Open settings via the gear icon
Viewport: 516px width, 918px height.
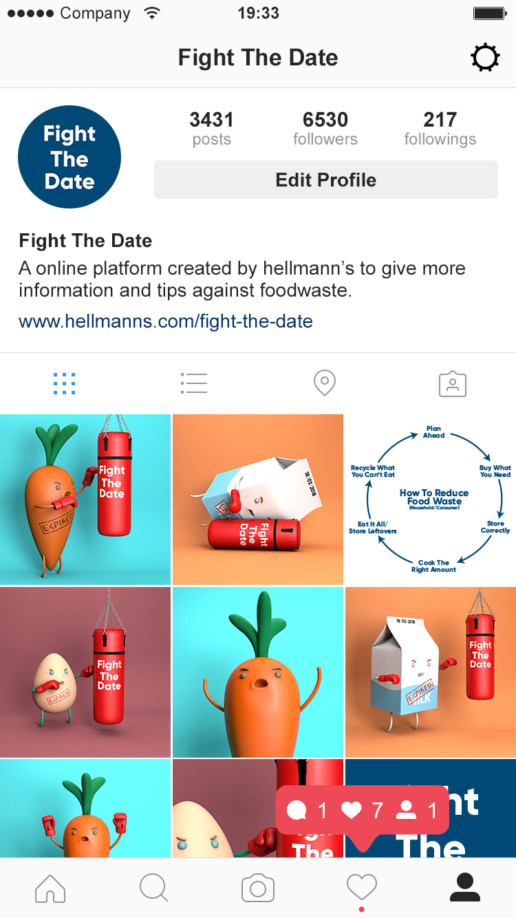pyautogui.click(x=485, y=58)
